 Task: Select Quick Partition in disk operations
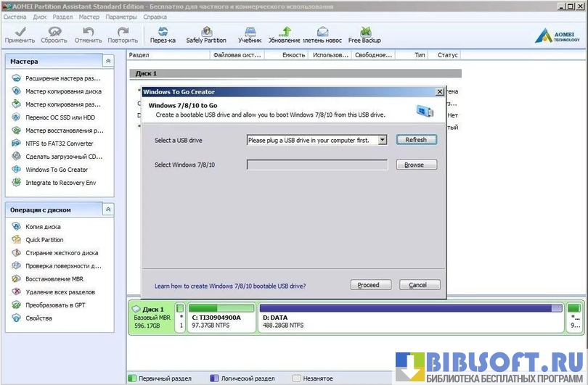[44, 240]
